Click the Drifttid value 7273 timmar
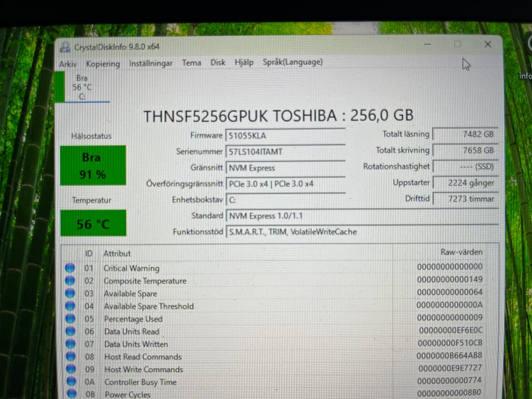 [465, 199]
